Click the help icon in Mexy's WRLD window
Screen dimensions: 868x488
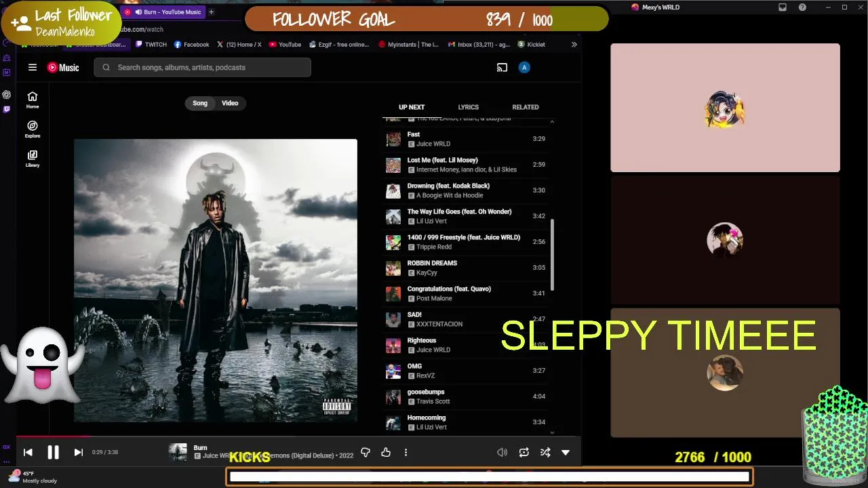(803, 7)
